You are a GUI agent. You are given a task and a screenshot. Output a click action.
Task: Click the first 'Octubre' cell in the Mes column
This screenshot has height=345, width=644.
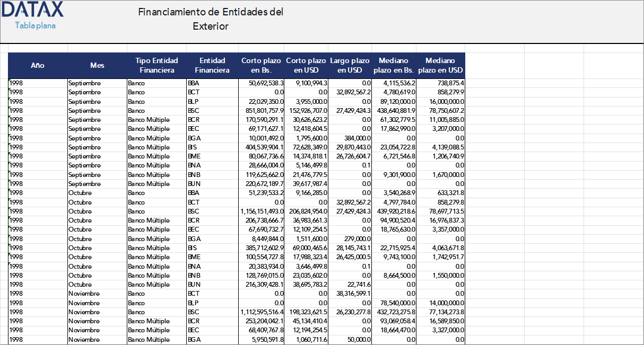tap(97, 193)
